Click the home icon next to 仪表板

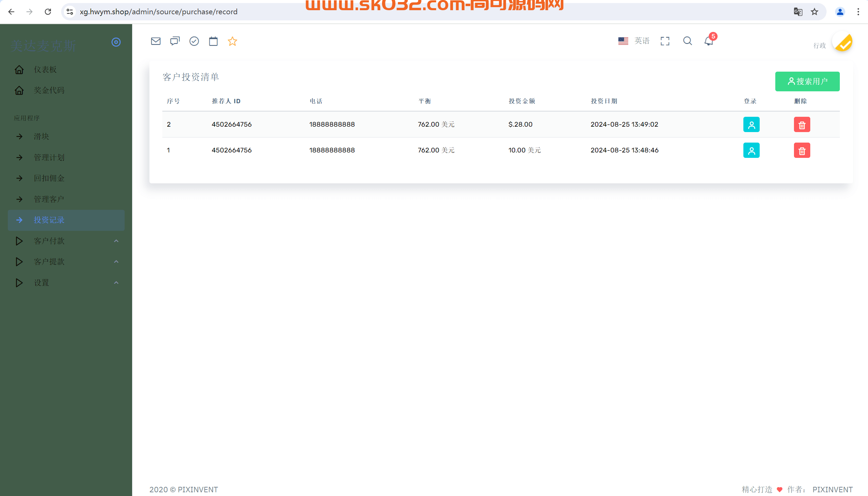pos(19,70)
